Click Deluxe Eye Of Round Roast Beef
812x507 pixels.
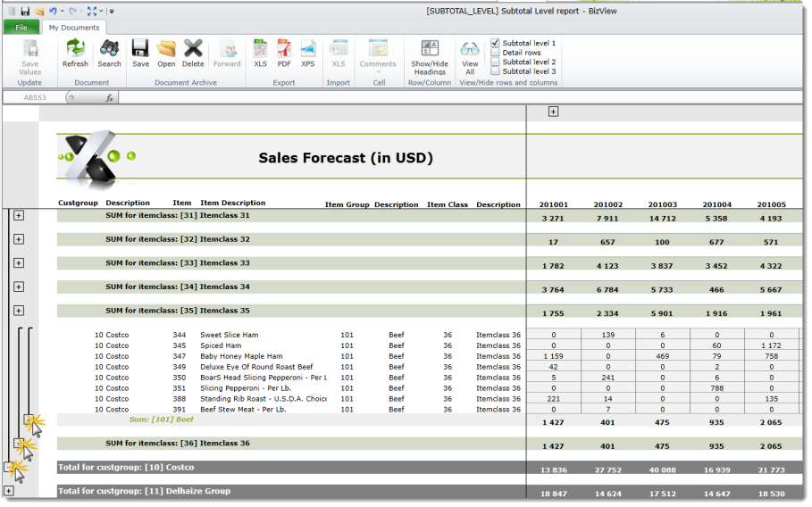256,367
